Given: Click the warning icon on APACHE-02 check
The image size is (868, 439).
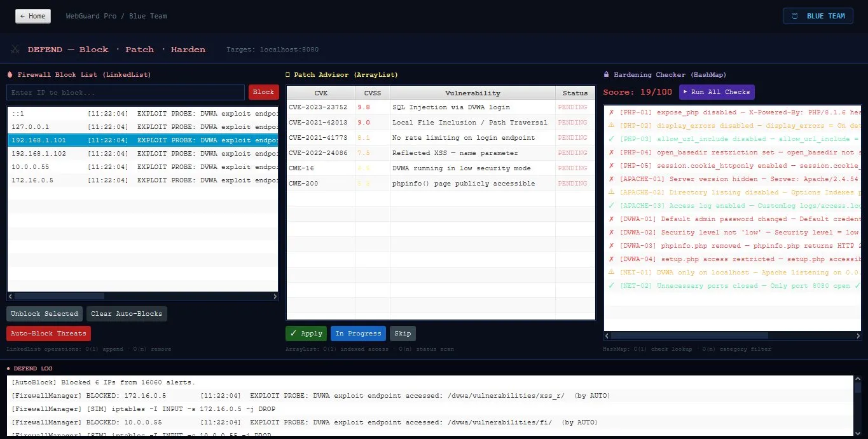Looking at the screenshot, I should [611, 192].
